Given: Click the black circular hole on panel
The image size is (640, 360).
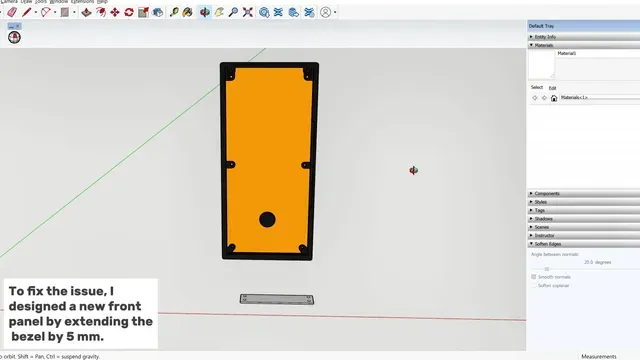Looking at the screenshot, I should 267,220.
